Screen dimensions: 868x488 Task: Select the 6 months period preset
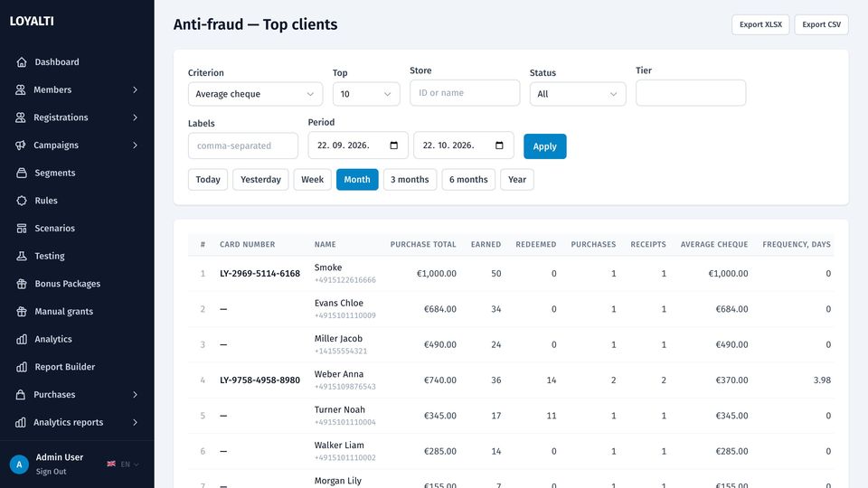tap(468, 179)
